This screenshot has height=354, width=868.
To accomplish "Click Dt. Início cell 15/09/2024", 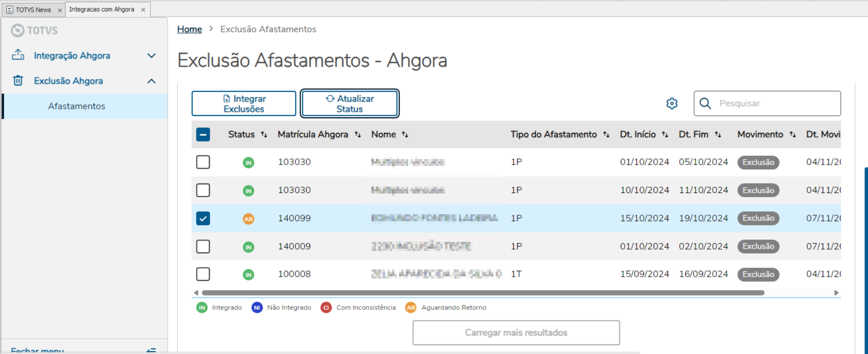I will (x=645, y=274).
